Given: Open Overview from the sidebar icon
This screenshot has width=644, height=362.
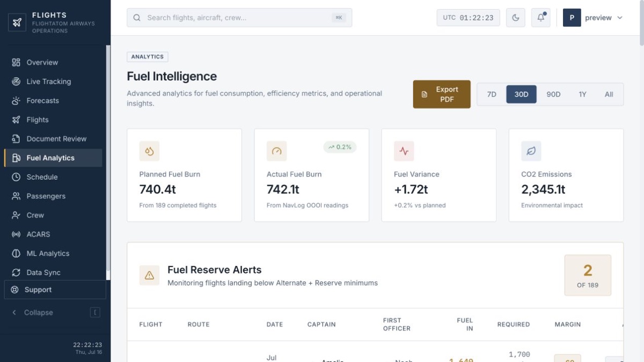Looking at the screenshot, I should tap(16, 62).
